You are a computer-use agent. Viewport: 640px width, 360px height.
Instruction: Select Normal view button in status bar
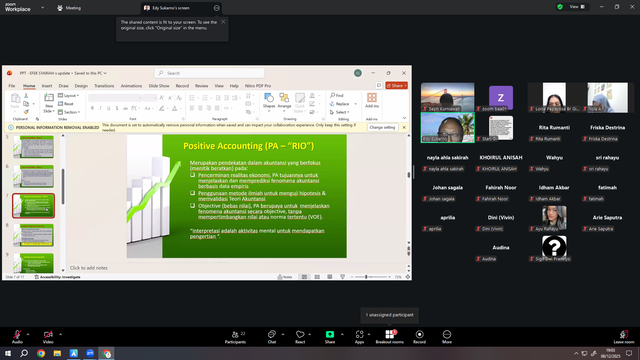(304, 277)
